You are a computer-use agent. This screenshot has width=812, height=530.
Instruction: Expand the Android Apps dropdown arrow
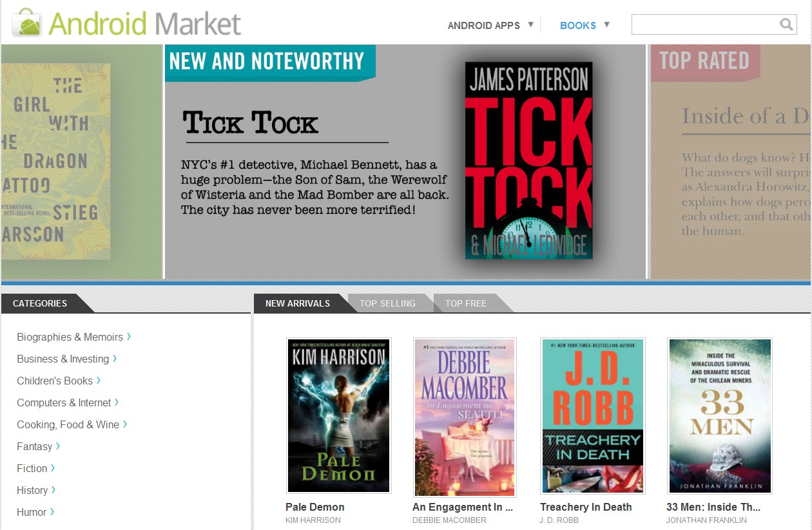tap(531, 24)
